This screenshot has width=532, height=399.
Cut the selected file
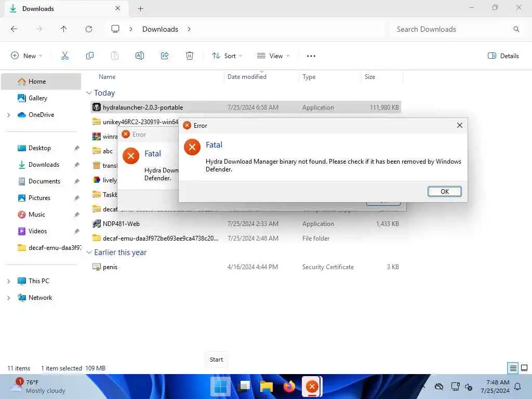click(x=65, y=56)
